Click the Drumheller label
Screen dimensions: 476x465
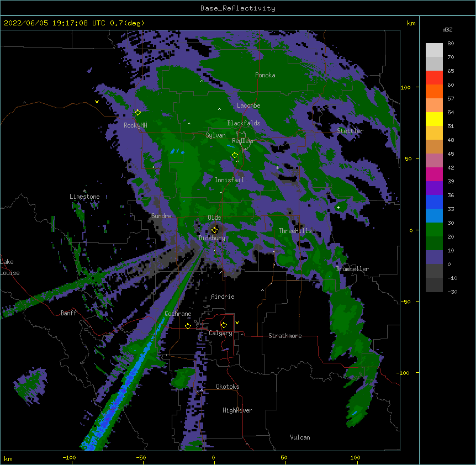[352, 269]
